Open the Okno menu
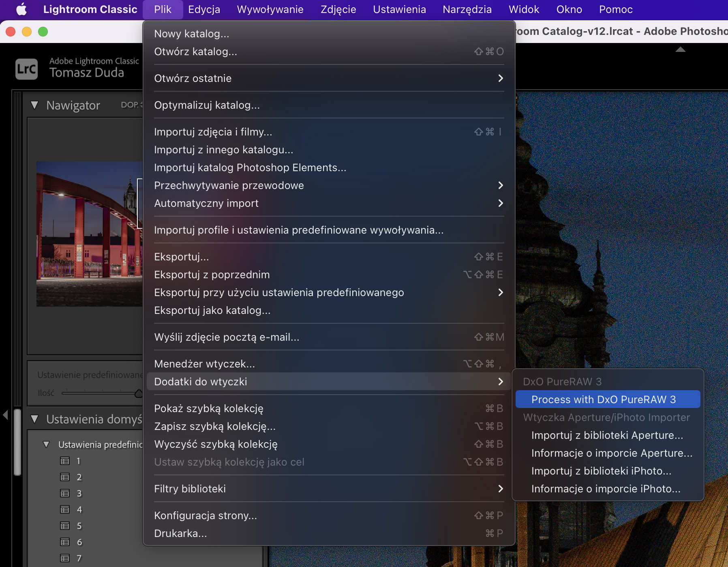728x567 pixels. pyautogui.click(x=569, y=9)
